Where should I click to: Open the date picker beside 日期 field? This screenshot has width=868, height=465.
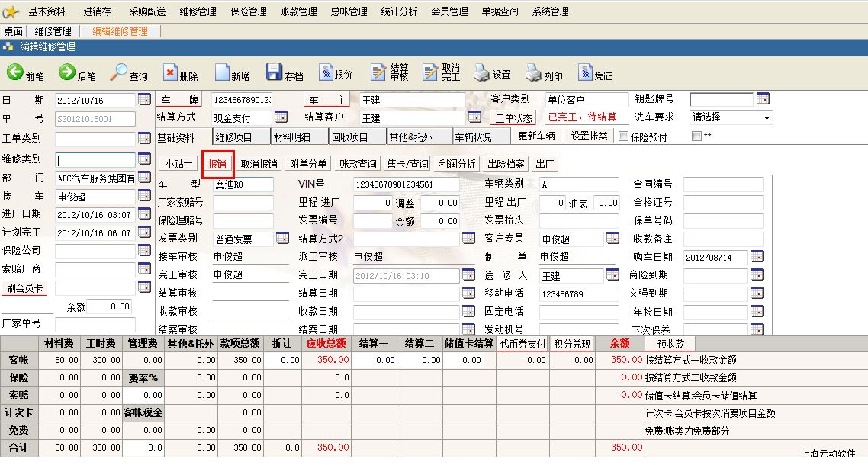pos(144,100)
